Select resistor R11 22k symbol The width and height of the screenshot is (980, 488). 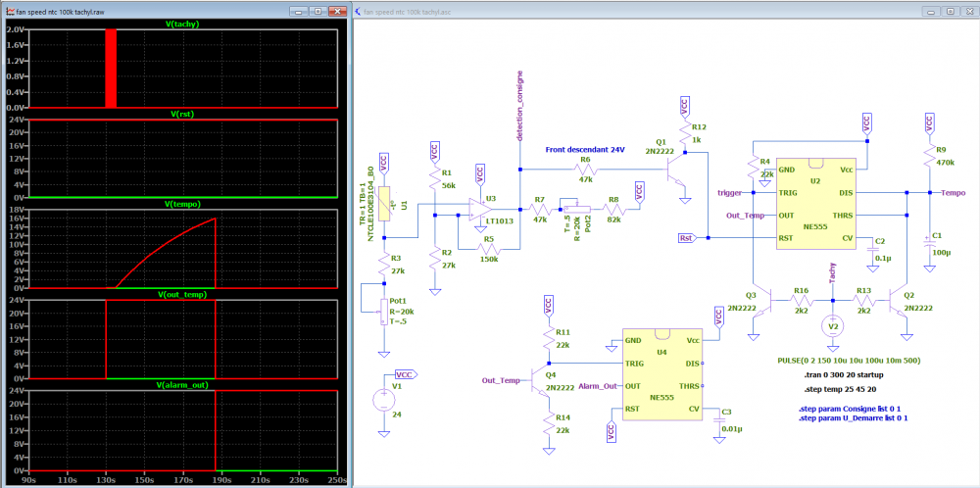(549, 338)
